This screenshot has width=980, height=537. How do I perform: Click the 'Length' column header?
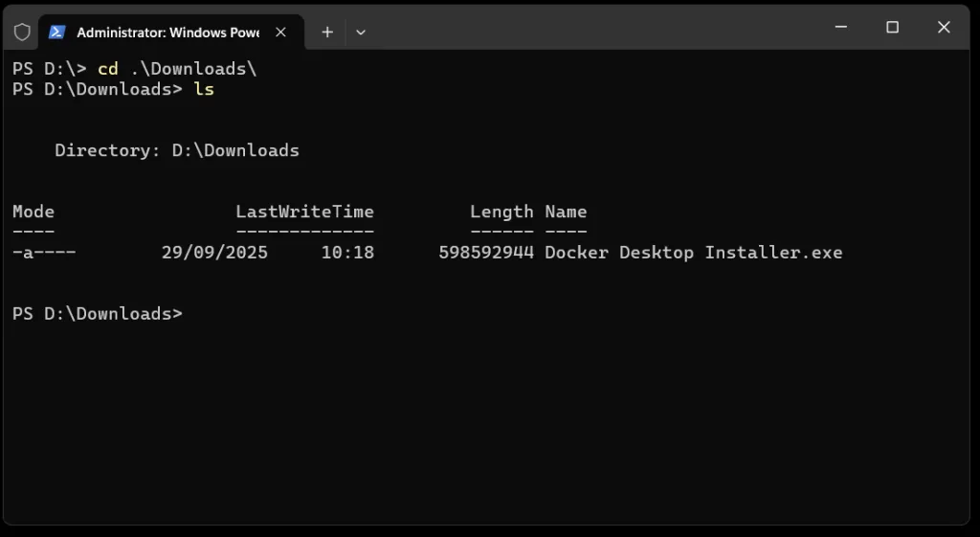(501, 212)
